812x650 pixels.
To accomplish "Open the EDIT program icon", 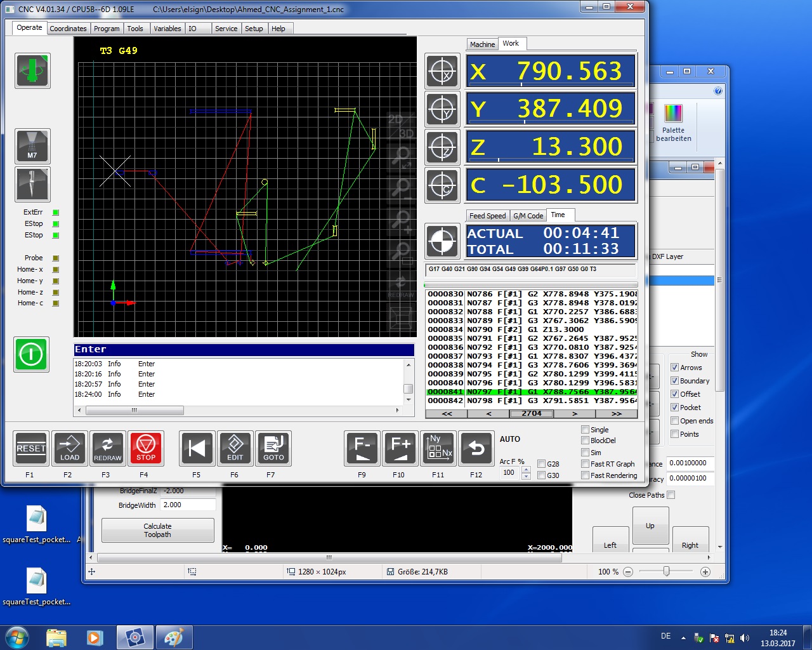I will [x=235, y=448].
